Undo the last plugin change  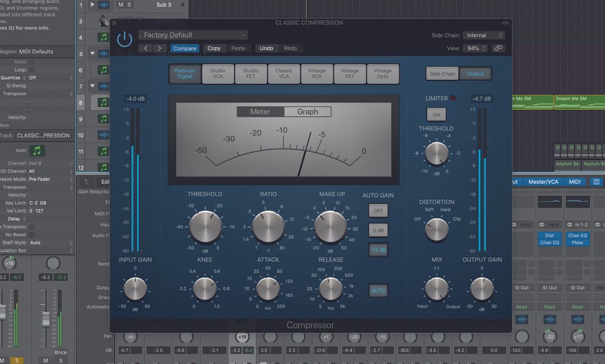[266, 48]
